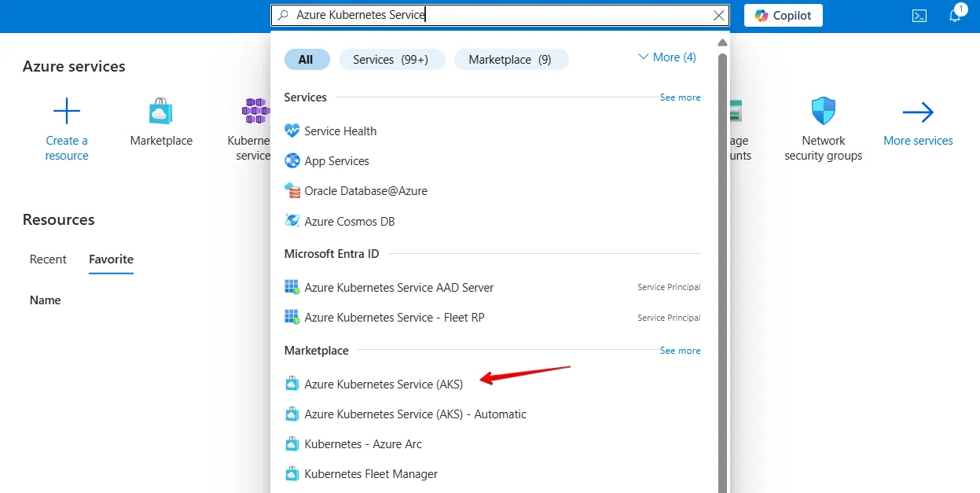Clear the search box with X icon
This screenshot has width=980, height=493.
718,15
